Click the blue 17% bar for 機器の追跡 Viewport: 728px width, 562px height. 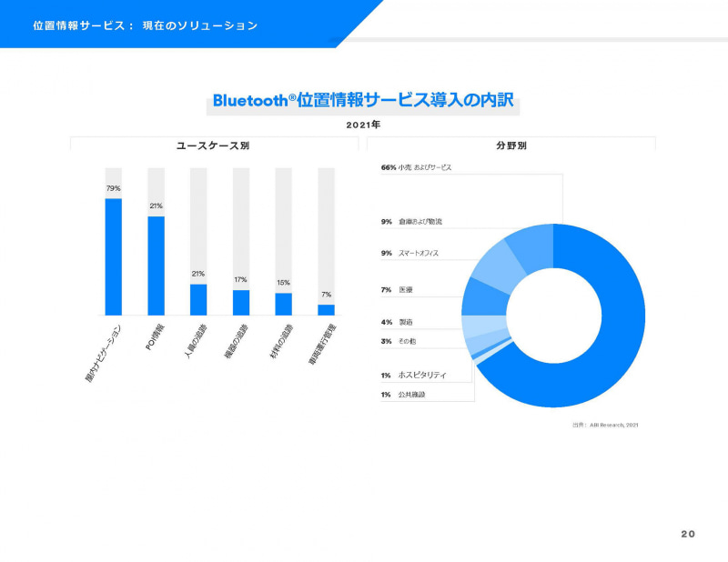coord(241,303)
